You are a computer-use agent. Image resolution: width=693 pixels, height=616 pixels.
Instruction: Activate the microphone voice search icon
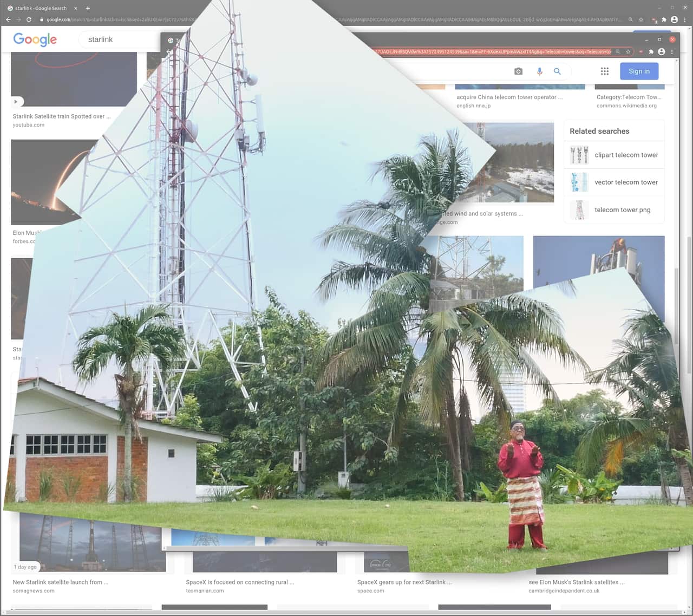[x=539, y=71]
